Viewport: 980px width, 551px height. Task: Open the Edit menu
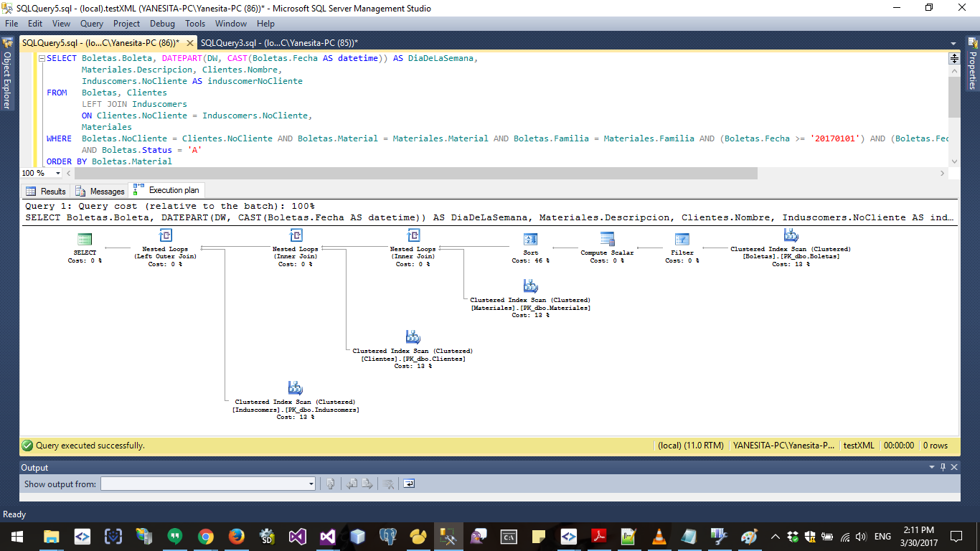pos(35,24)
